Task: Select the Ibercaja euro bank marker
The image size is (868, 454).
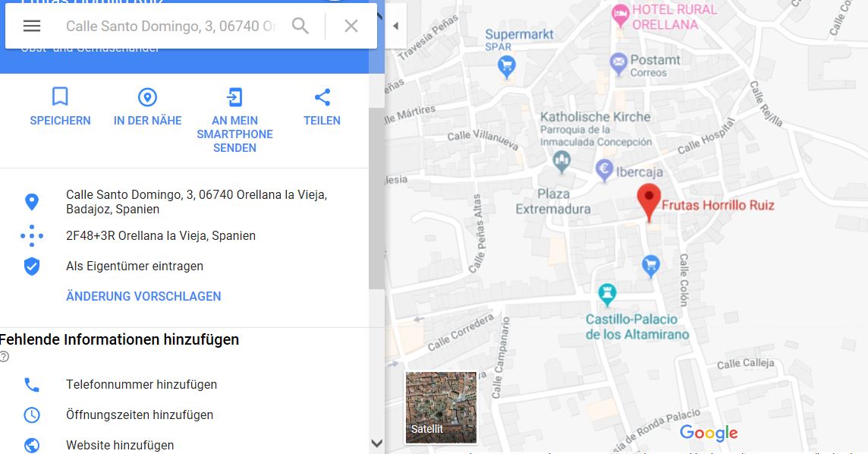Action: click(604, 169)
